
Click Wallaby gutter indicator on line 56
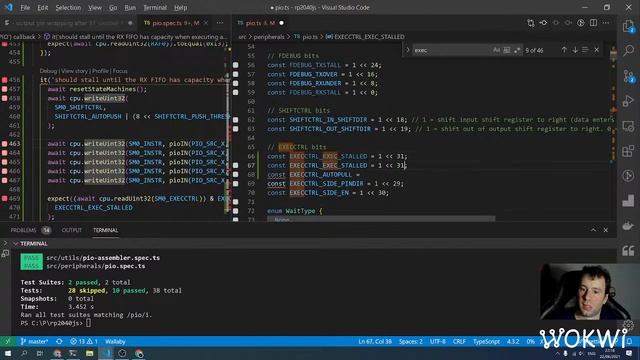pyautogui.click(x=236, y=65)
